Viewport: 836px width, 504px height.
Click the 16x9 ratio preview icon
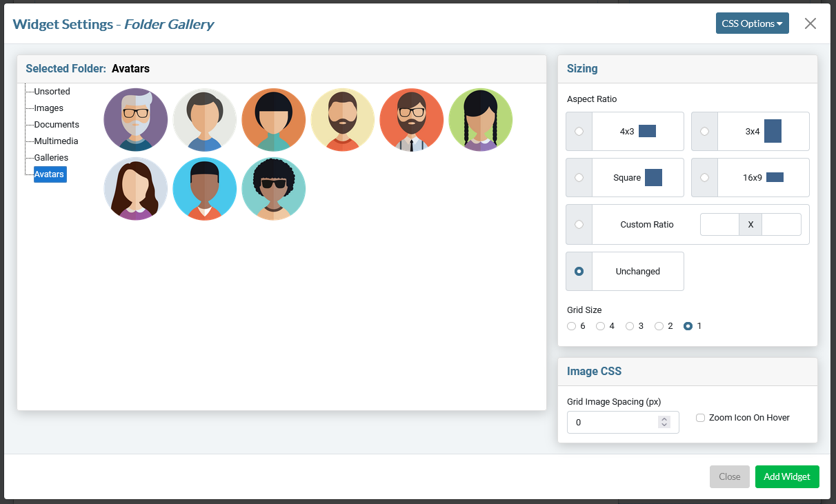coord(775,177)
